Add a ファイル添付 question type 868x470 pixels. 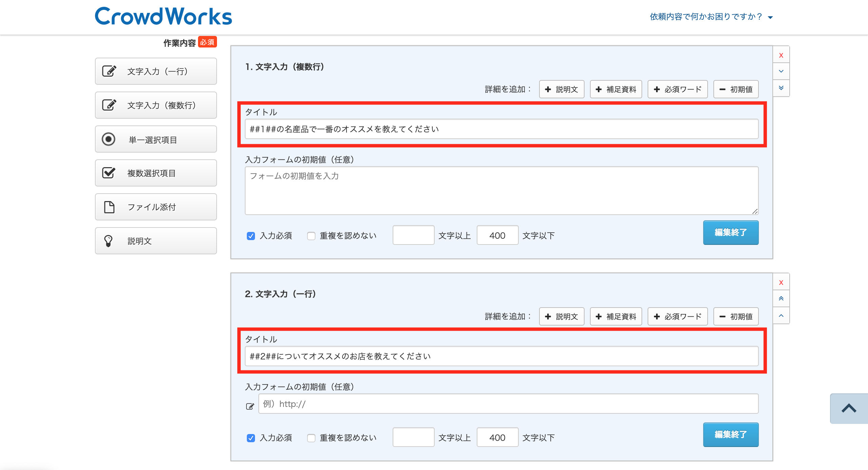point(156,207)
